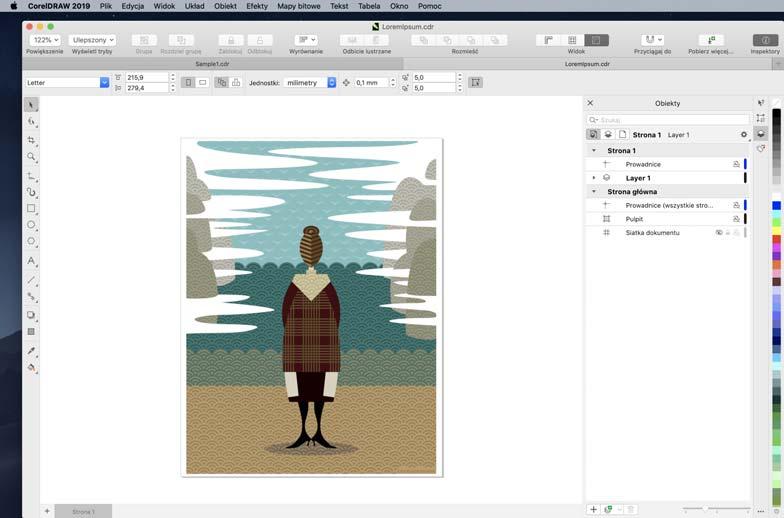Click the page width field 215,9

(147, 78)
